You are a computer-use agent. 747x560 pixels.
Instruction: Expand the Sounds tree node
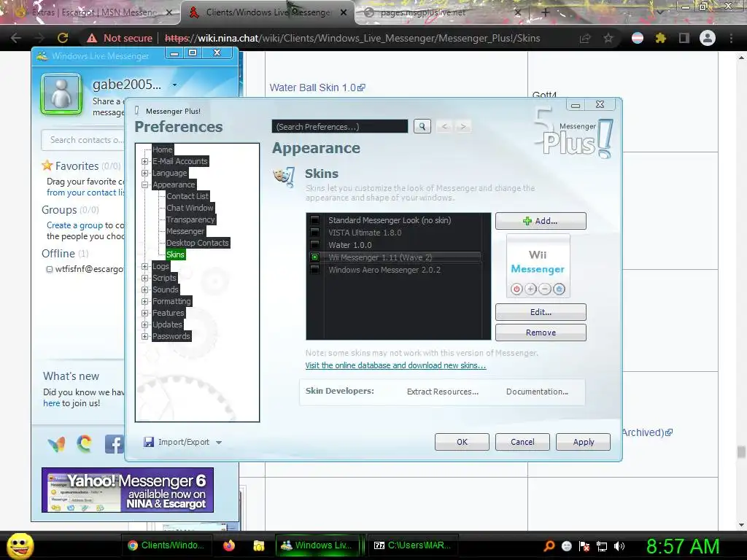145,289
